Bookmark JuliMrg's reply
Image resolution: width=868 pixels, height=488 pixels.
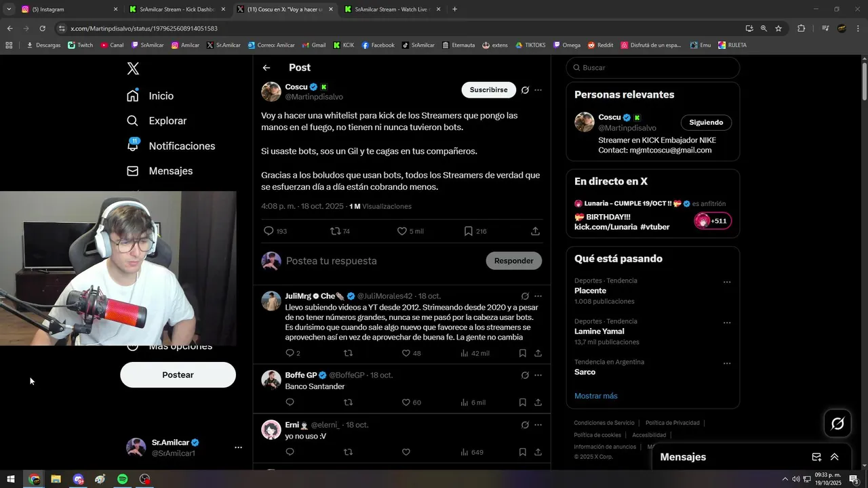522,353
